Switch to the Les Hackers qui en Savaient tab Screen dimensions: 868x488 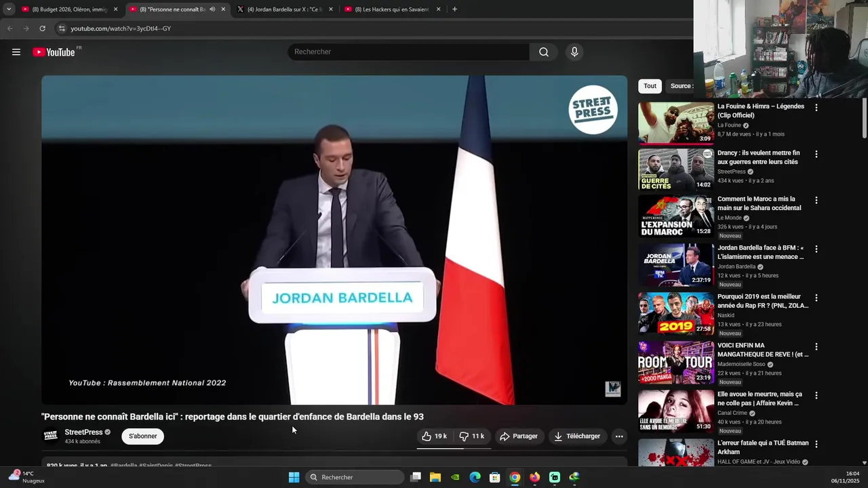393,9
